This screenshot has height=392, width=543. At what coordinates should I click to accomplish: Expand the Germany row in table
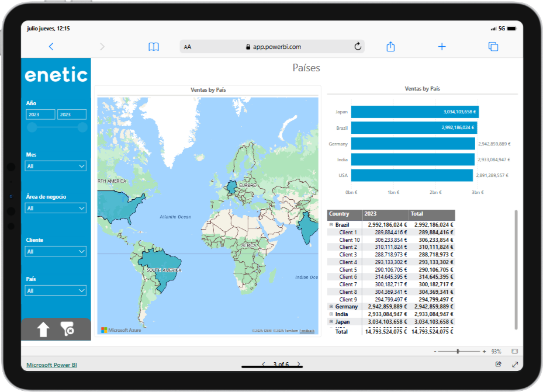(x=331, y=307)
